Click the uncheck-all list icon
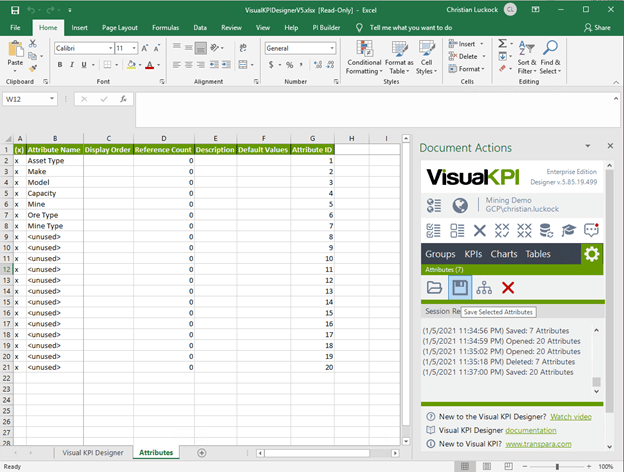This screenshot has width=624, height=472. (457, 230)
